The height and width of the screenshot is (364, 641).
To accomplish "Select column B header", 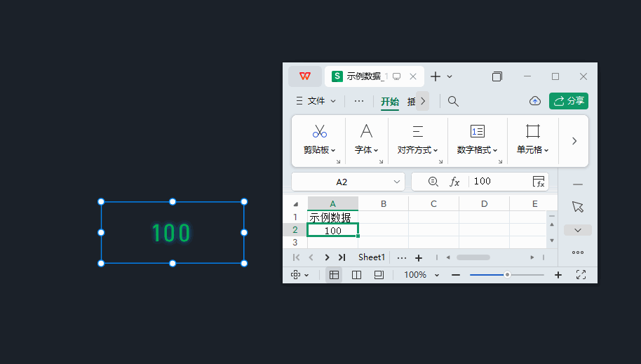I will 384,203.
